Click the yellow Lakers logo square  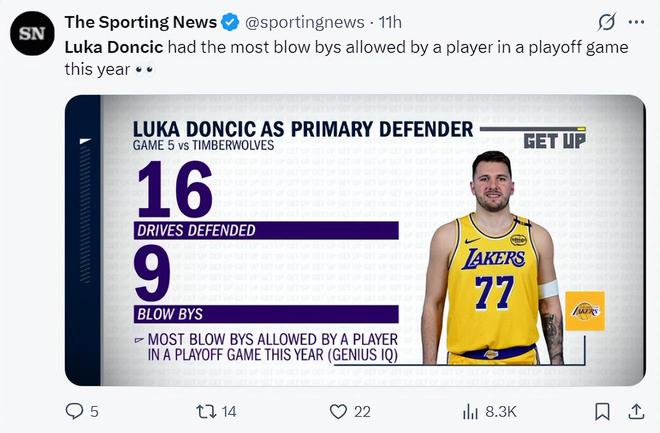coord(584,312)
